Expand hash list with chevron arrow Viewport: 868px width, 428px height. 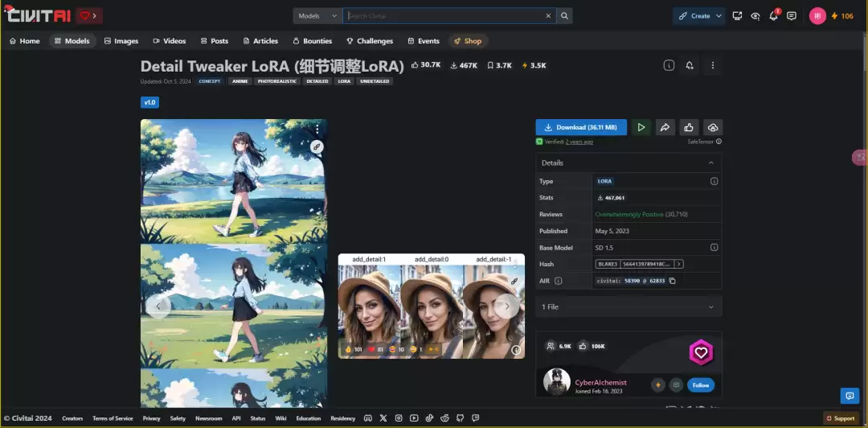(x=679, y=264)
